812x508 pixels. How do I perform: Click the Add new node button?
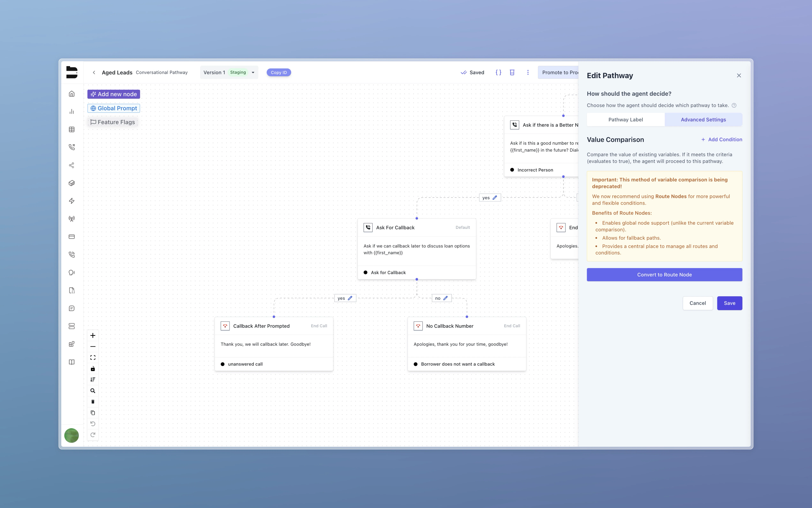click(114, 94)
